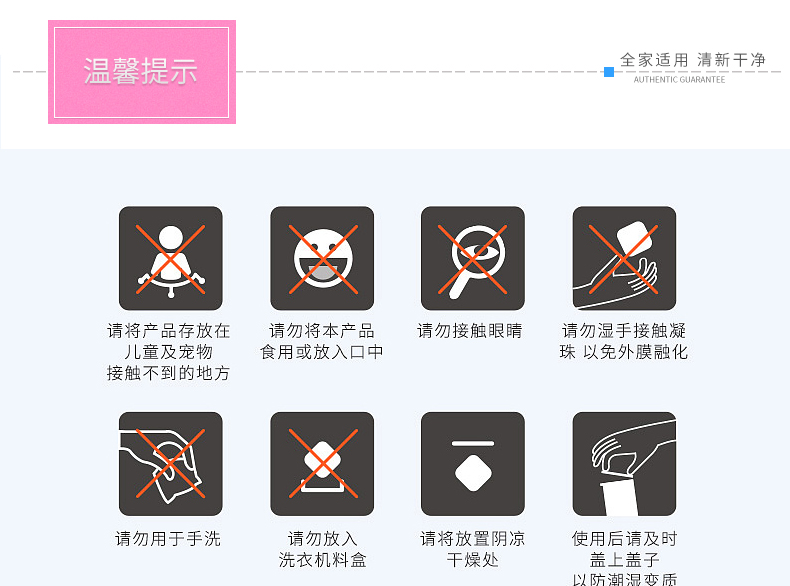Click the 请将放置阴凉干燥处 caption
This screenshot has width=790, height=586.
point(473,549)
